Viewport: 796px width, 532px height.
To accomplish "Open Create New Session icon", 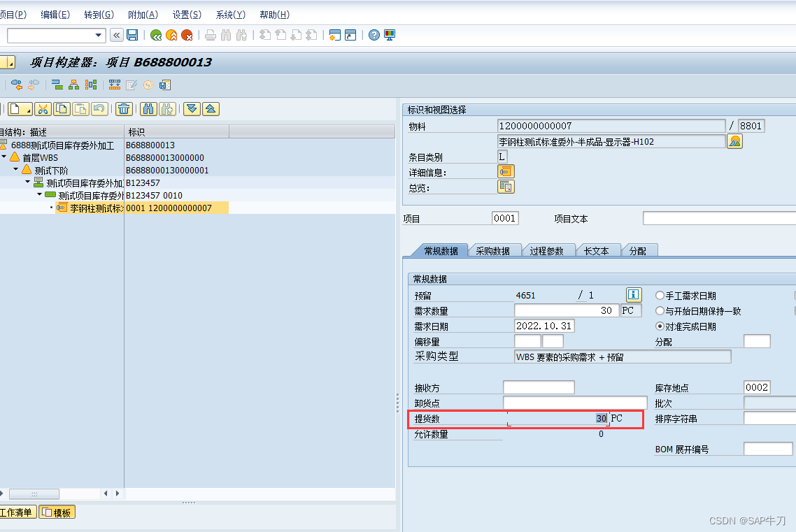I will click(334, 35).
